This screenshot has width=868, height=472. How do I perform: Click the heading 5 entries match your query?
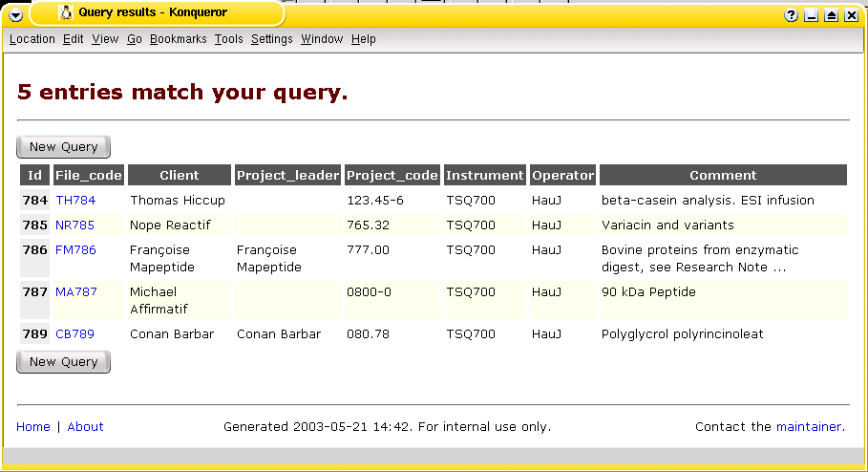coord(182,92)
